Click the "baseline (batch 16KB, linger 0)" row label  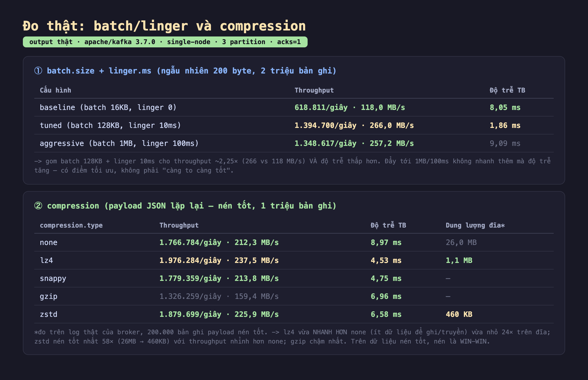pyautogui.click(x=108, y=108)
